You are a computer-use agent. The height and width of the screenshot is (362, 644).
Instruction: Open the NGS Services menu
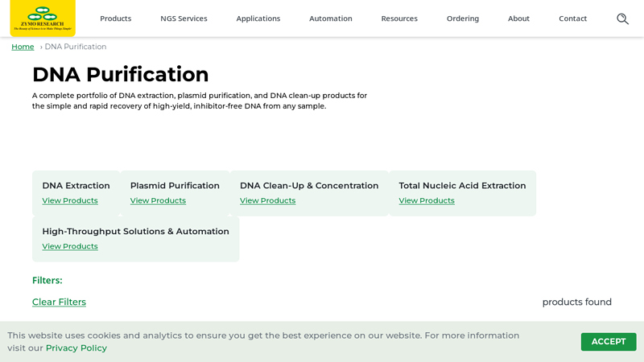click(x=184, y=19)
